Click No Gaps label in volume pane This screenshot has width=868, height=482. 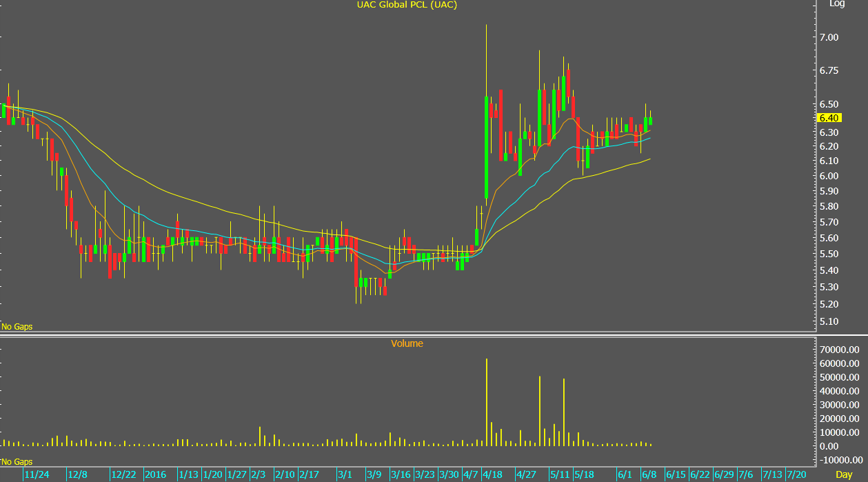coord(17,461)
